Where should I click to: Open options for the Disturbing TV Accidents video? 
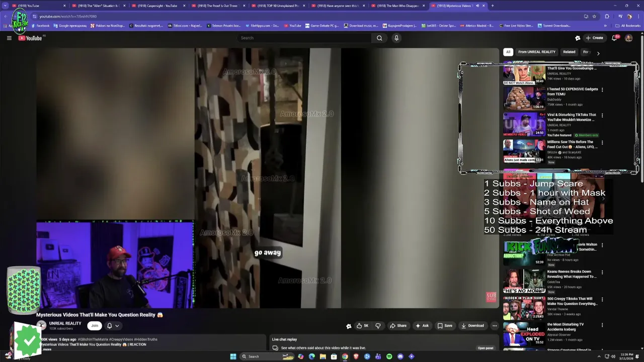pyautogui.click(x=602, y=325)
